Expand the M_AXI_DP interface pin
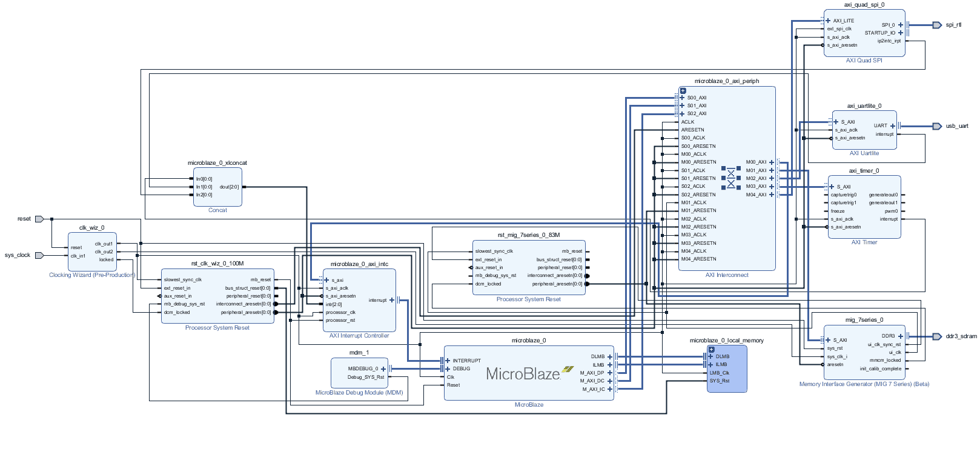Viewport: 980px width, 460px height. [610, 373]
